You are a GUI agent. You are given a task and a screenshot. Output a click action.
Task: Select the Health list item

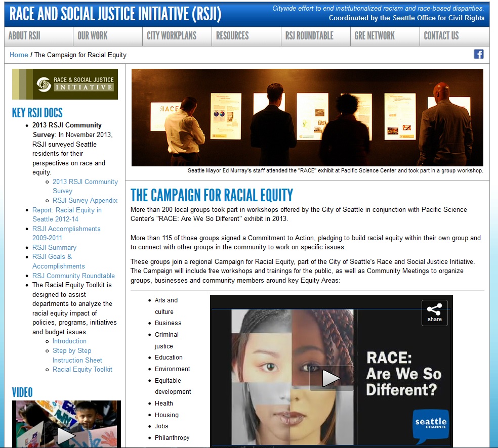[x=164, y=404]
